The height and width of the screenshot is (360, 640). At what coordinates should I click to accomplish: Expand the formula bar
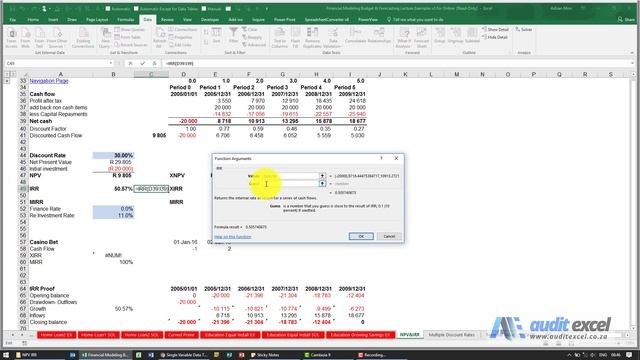(x=632, y=63)
